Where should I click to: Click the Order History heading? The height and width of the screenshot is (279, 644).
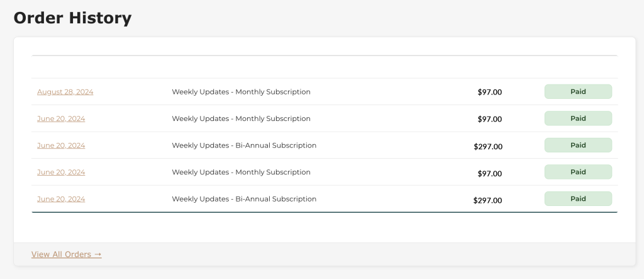tap(72, 18)
